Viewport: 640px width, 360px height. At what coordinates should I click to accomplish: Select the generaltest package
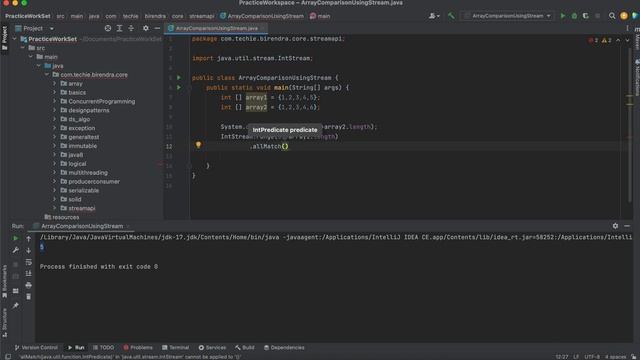pyautogui.click(x=84, y=137)
